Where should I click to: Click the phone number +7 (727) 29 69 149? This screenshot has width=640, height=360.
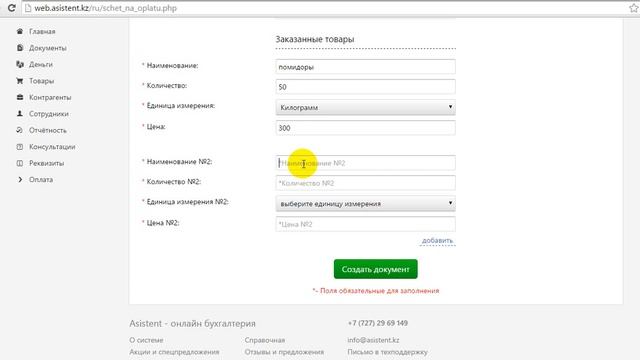[378, 323]
